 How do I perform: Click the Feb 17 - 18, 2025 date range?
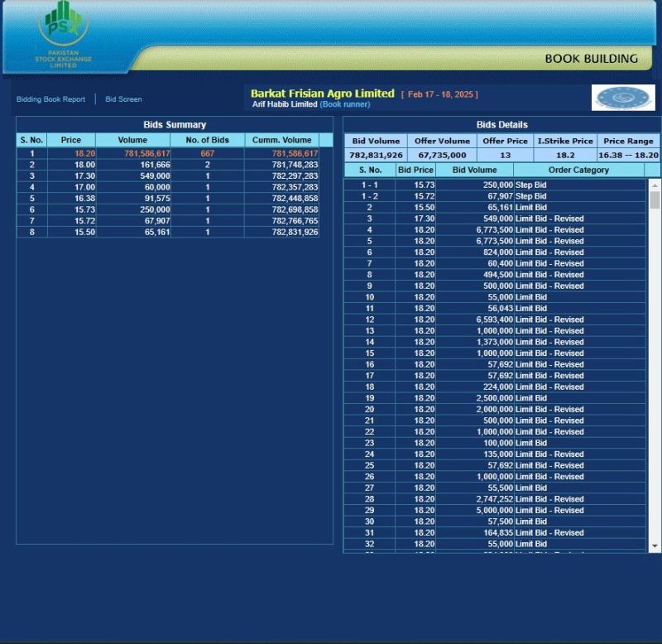(440, 94)
